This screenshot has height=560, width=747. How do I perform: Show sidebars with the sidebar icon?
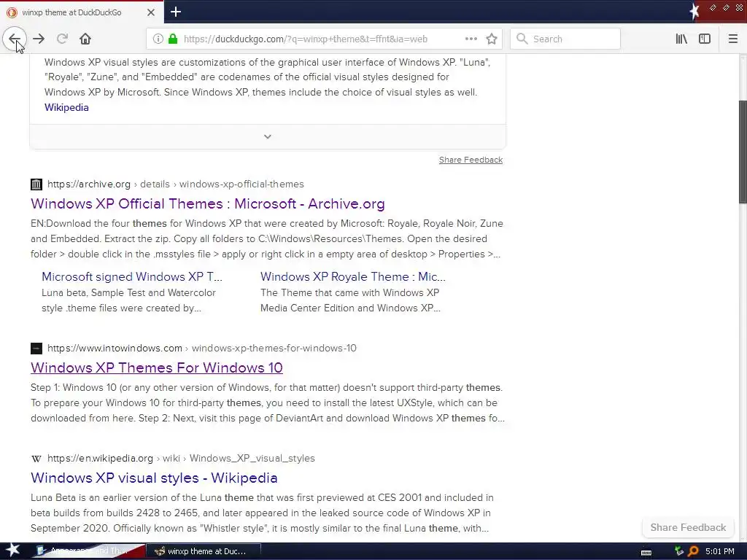(x=705, y=39)
